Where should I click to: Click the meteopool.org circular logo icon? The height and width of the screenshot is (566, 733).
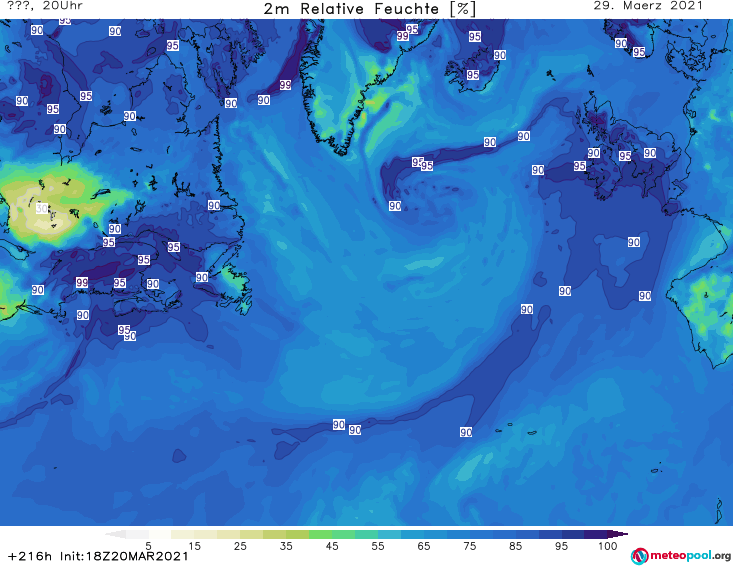639,556
